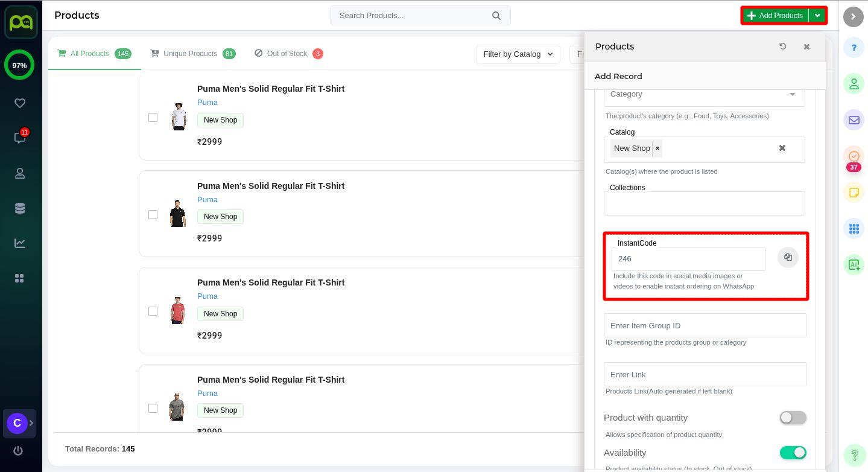Disable the Availability toggle

point(793,453)
